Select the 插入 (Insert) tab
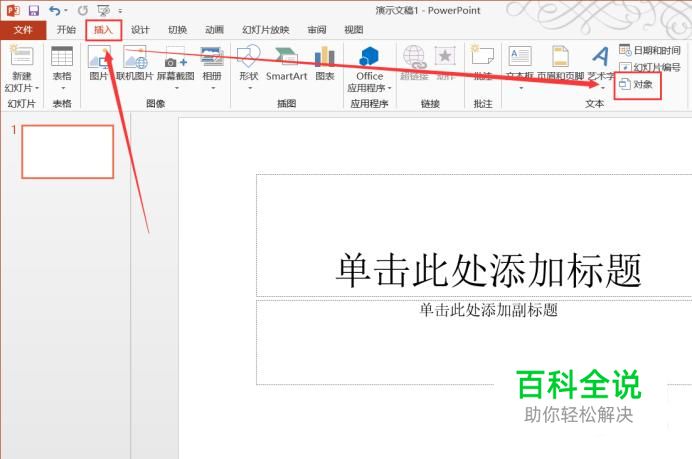 point(103,30)
